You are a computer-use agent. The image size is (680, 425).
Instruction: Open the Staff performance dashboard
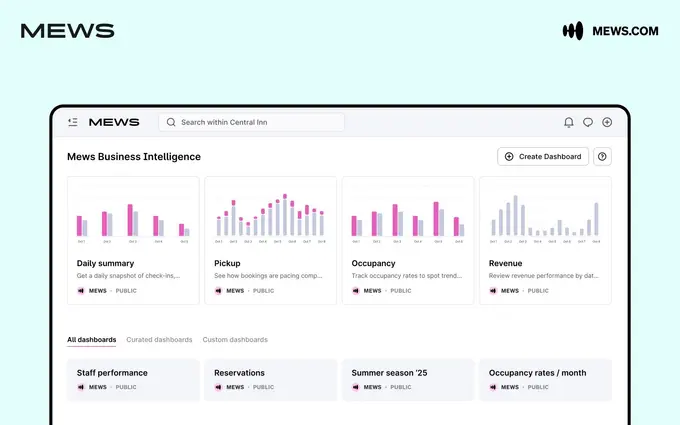pyautogui.click(x=133, y=379)
